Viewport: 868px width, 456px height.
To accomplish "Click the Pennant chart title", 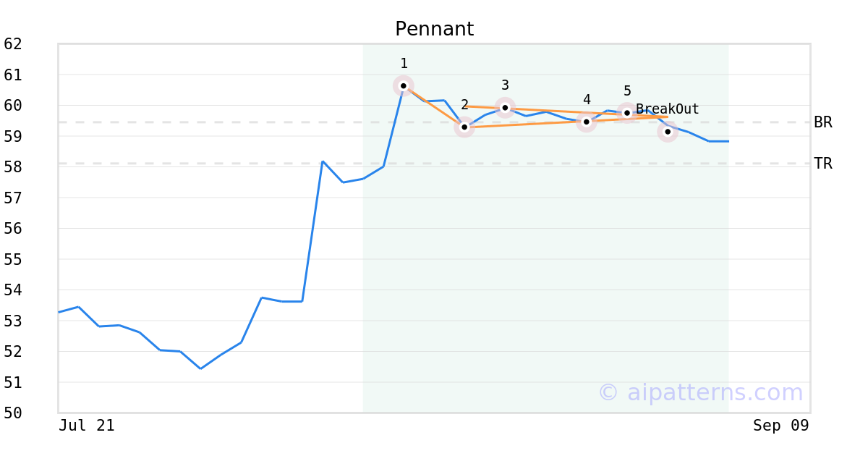I will click(x=434, y=30).
